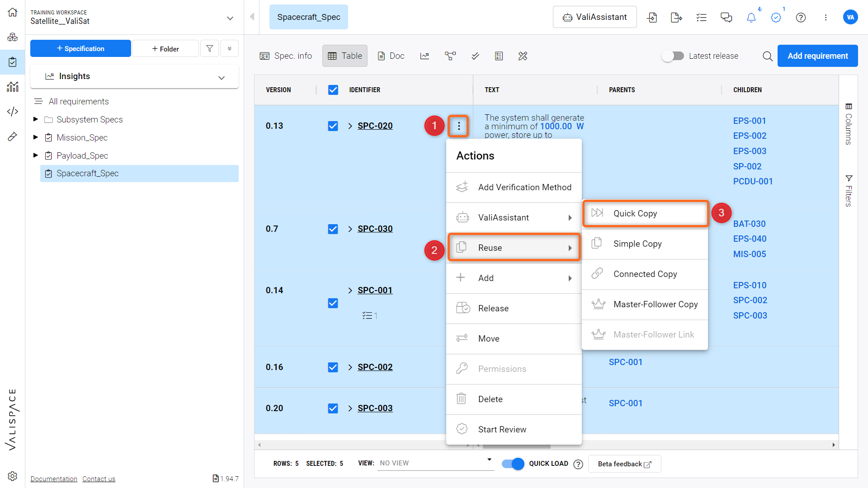Open the test hammer icon in sidebar
Image resolution: width=868 pixels, height=488 pixels.
tap(13, 136)
